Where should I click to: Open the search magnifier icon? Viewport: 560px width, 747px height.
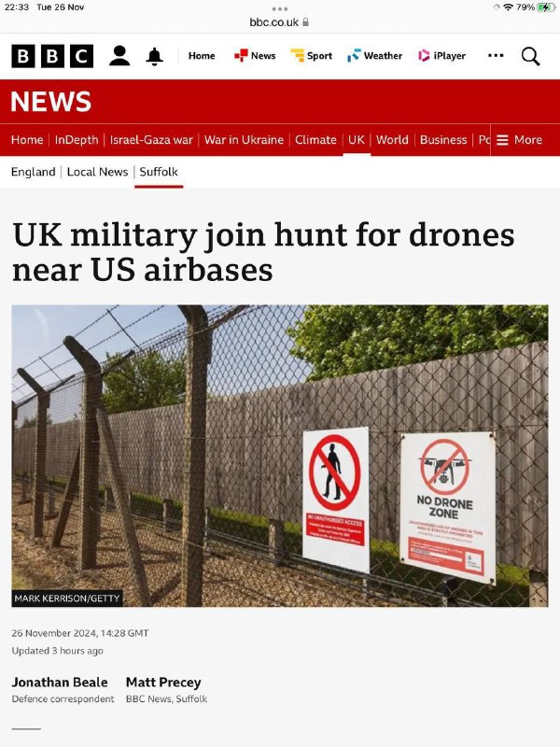coord(530,56)
